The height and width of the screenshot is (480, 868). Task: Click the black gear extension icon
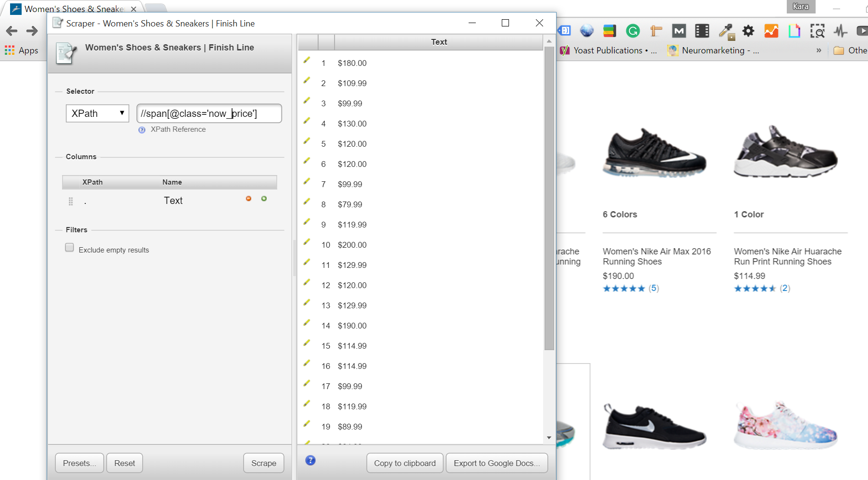748,31
